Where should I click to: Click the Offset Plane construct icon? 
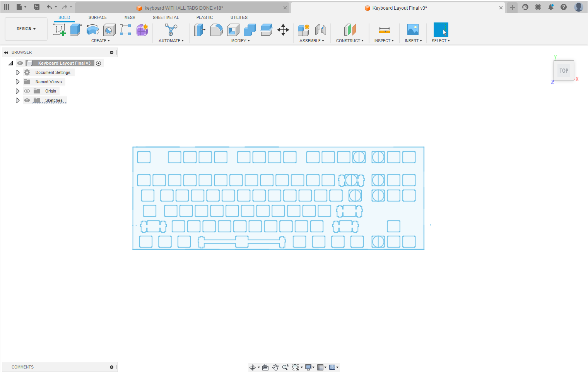pos(350,30)
